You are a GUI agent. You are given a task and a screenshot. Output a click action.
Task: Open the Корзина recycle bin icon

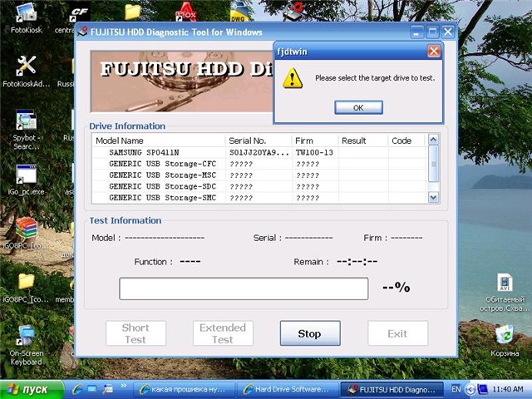click(x=505, y=335)
